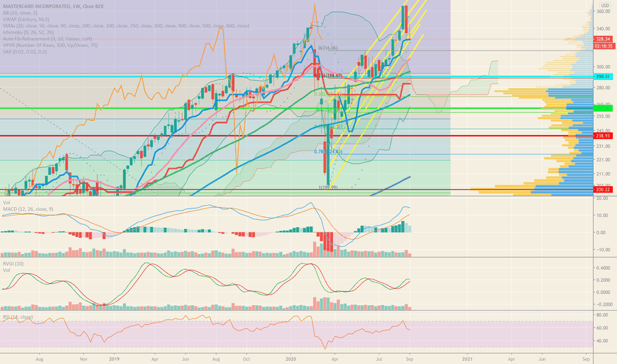Click the Fib level label 1(199.99)
The height and width of the screenshot is (364, 617).
tap(328, 188)
